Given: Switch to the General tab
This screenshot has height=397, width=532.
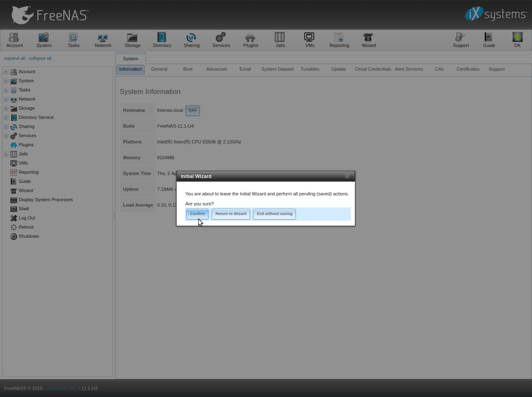Looking at the screenshot, I should point(159,69).
